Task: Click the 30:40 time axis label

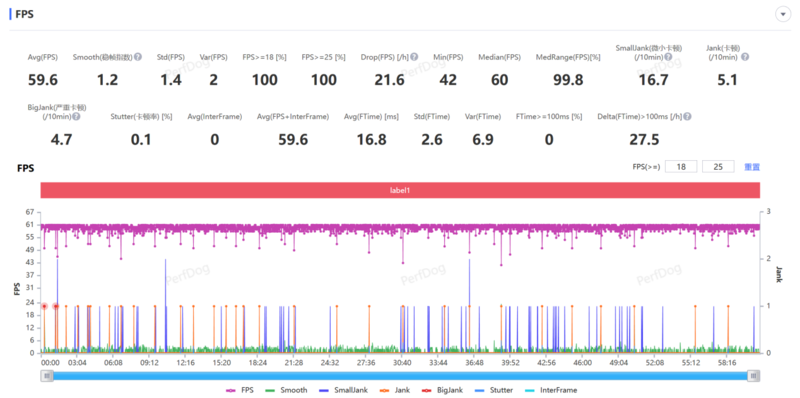Action: (x=402, y=363)
